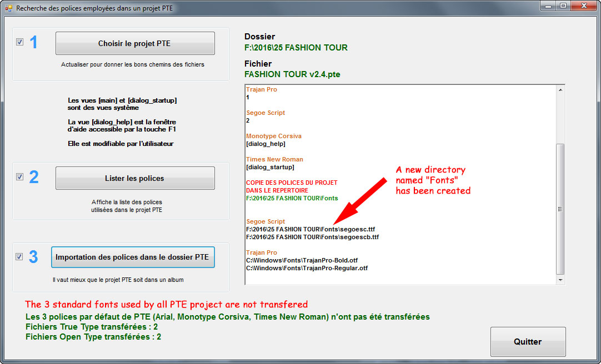Click the Quitter button

528,341
